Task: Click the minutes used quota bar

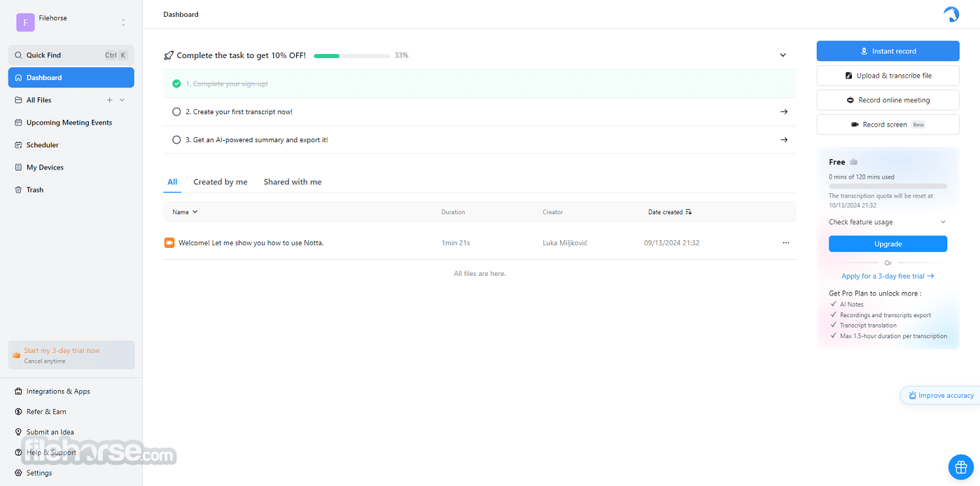Action: 888,186
